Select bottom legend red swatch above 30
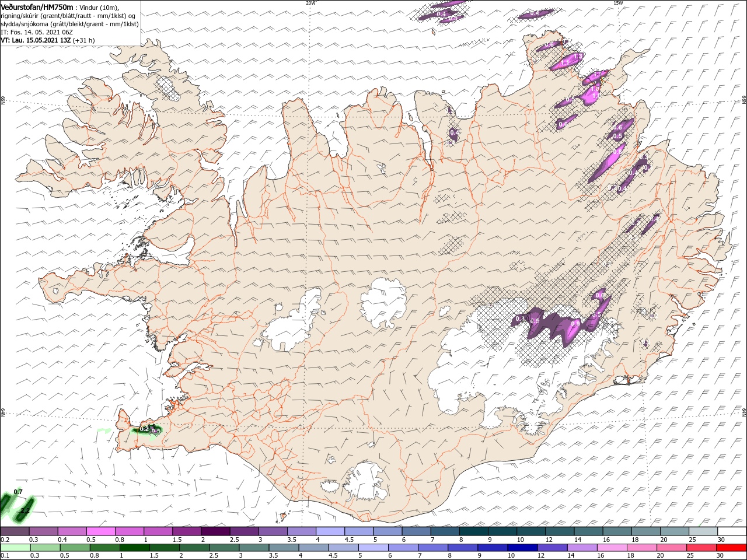The image size is (747, 560). (732, 548)
